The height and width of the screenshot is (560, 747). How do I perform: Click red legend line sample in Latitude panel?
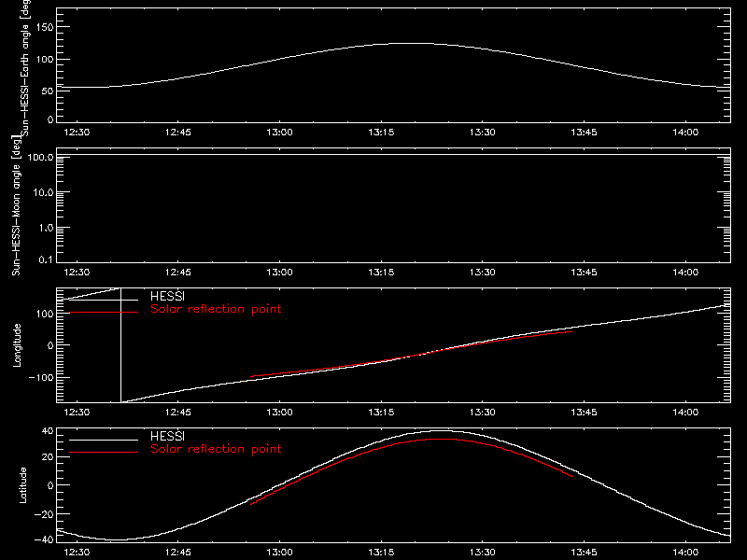tap(104, 453)
